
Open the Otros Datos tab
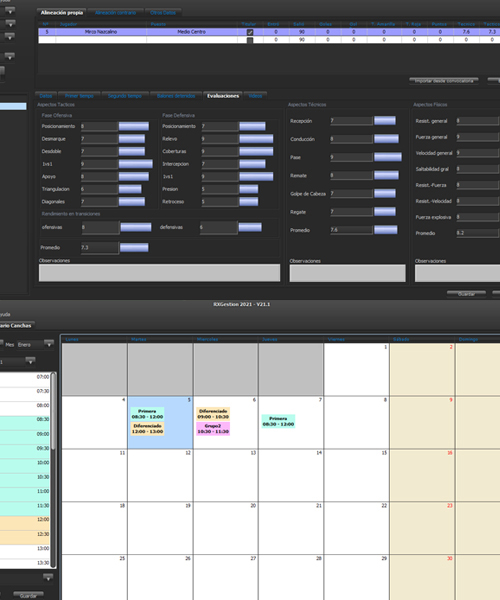click(x=163, y=13)
